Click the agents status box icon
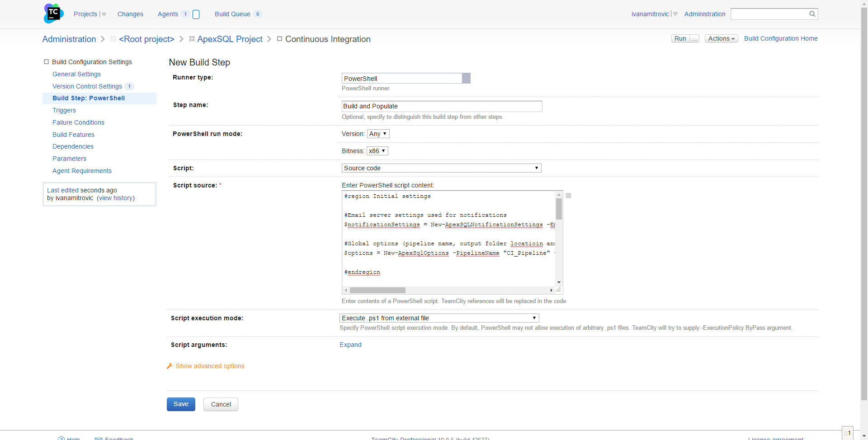 [196, 14]
